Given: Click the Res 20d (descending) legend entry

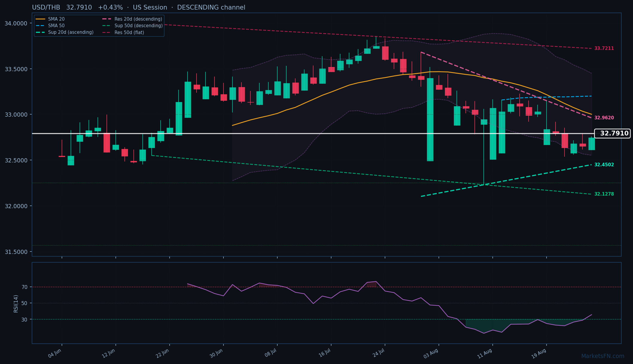Looking at the screenshot, I should [x=132, y=19].
